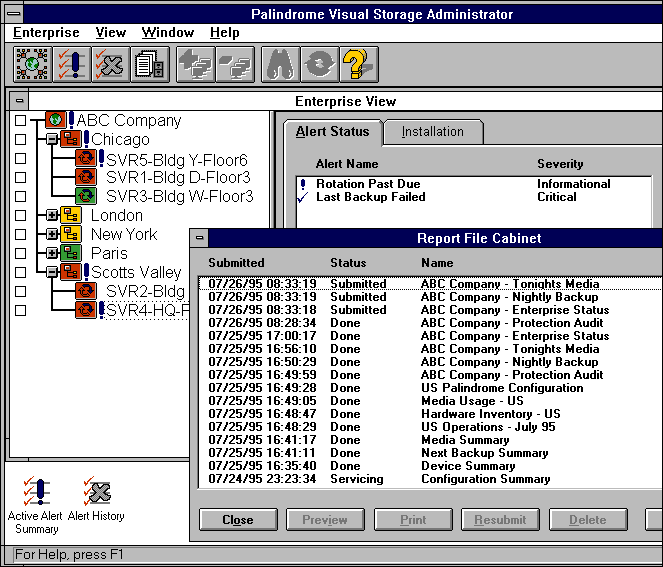
Task: Select the binoculars find toolbar icon
Action: (x=281, y=64)
